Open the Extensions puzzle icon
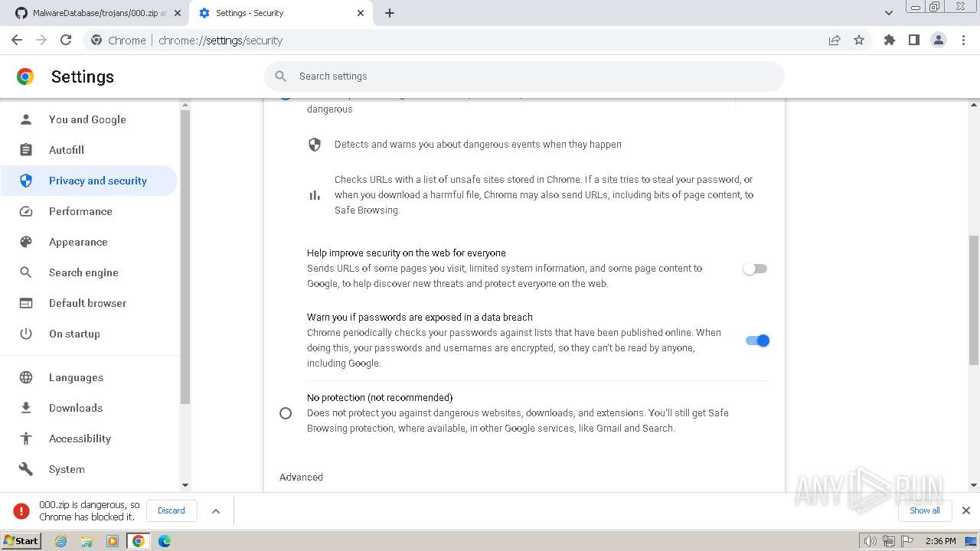Image resolution: width=980 pixels, height=551 pixels. 889,40
